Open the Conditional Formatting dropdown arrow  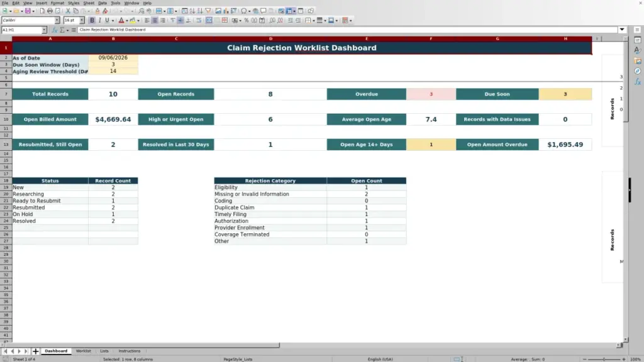point(350,21)
